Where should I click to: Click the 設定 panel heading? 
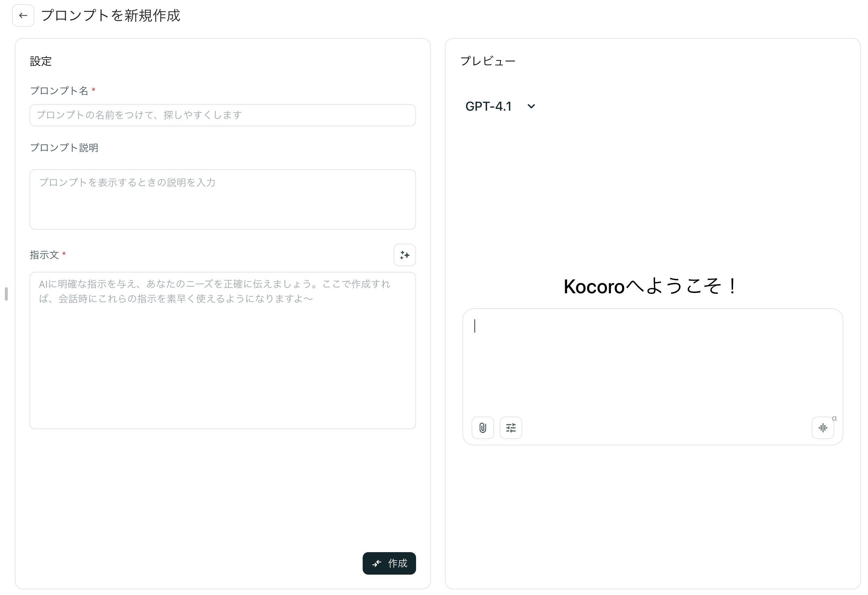point(41,61)
